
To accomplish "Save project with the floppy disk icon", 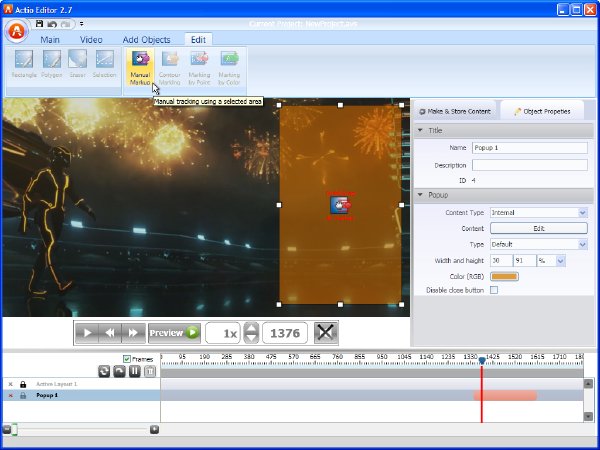I will click(x=39, y=24).
